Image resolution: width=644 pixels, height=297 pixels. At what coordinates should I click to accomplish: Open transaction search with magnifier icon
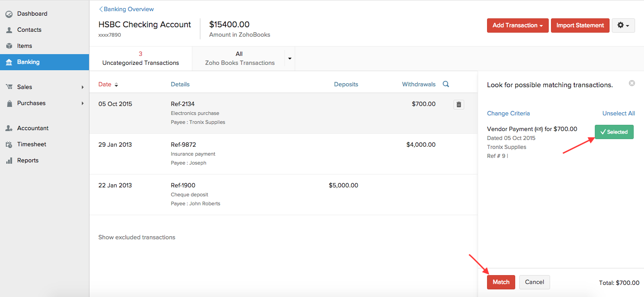coord(446,84)
